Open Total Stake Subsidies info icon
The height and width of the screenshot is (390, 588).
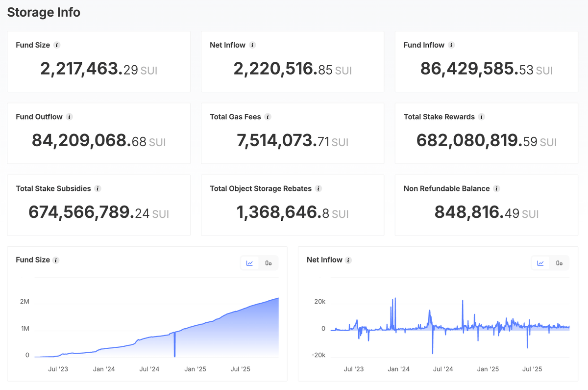(x=98, y=188)
